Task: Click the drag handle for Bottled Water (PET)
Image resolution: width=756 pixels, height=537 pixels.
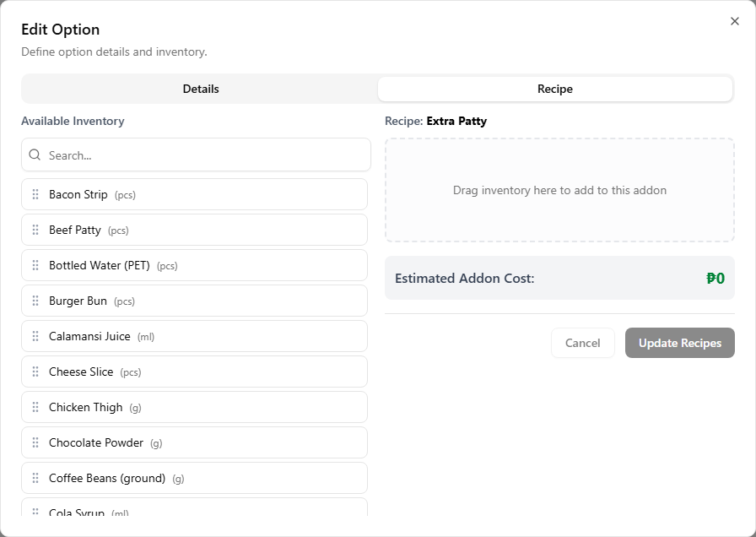Action: click(x=35, y=265)
